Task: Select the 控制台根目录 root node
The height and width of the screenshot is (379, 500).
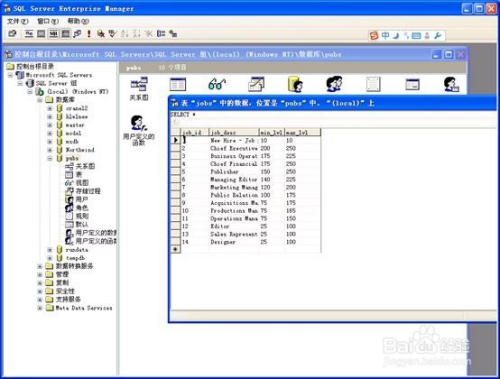Action: [x=35, y=66]
